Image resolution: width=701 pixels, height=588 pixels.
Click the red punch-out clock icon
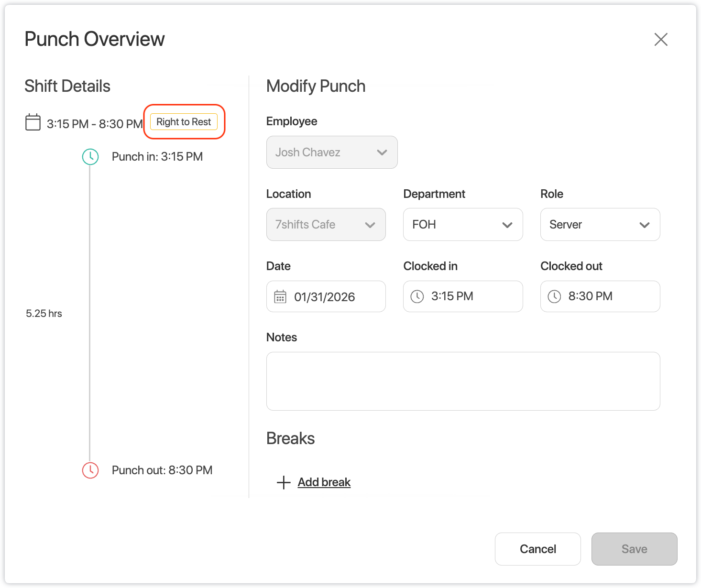[x=90, y=470]
